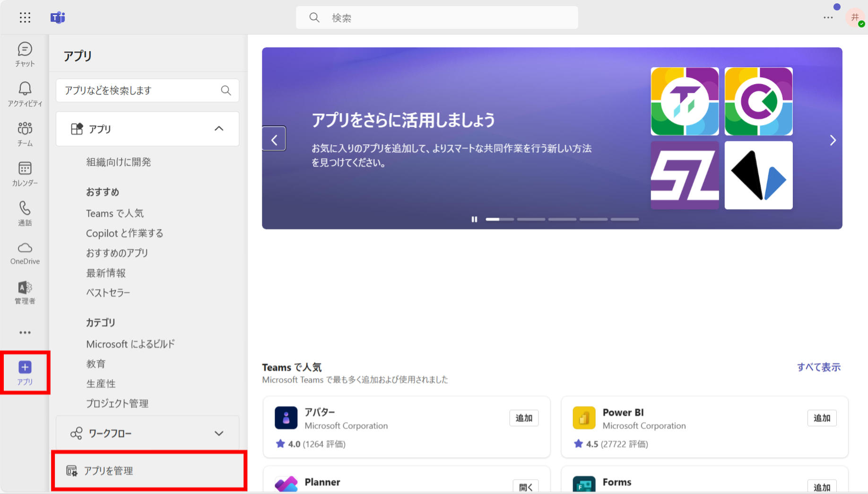Select Microsoft によるビルド category

tap(130, 344)
